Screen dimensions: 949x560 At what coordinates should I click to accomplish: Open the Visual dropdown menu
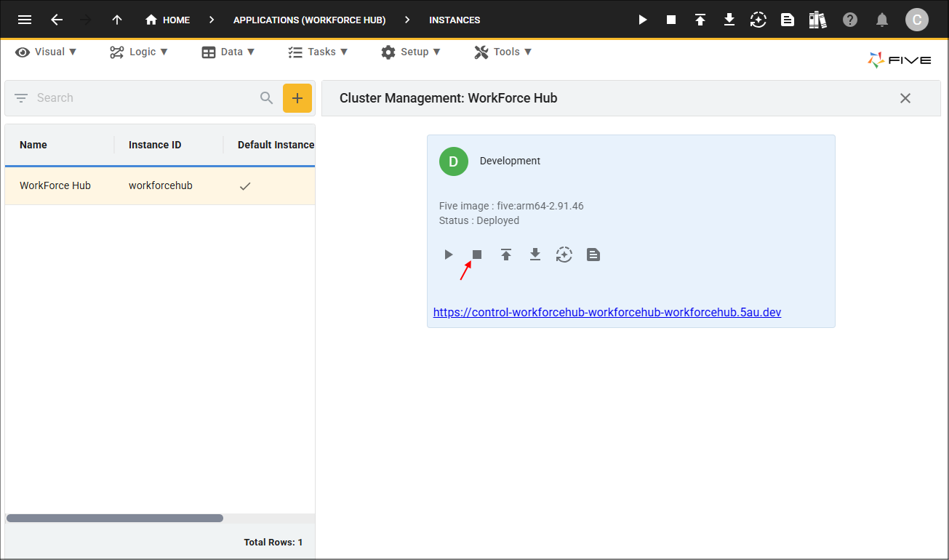46,52
